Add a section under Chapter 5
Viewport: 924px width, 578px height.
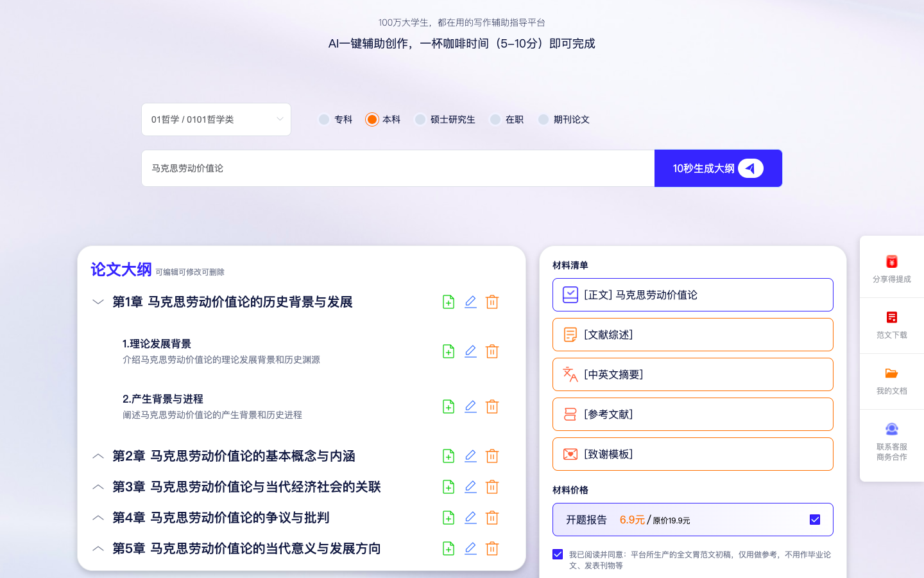pos(449,548)
